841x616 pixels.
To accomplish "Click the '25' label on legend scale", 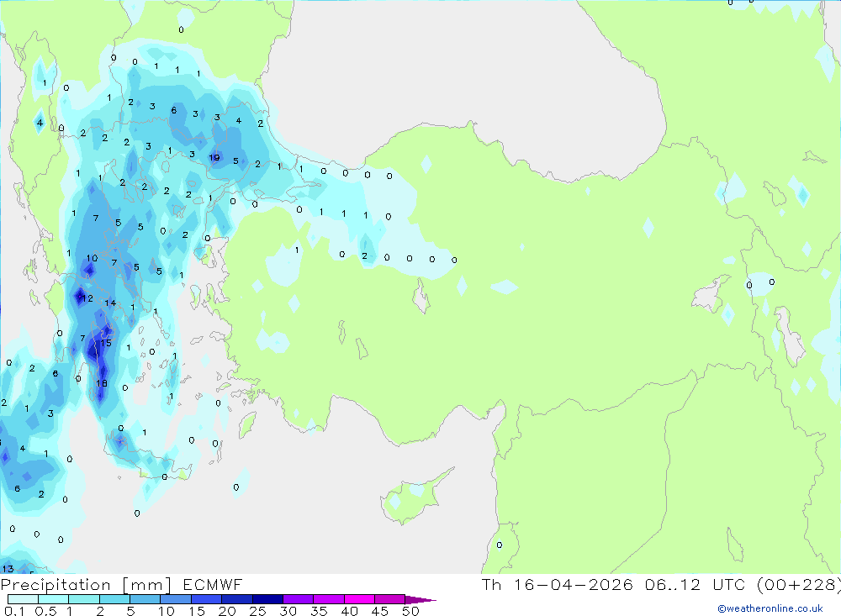I will pos(257,611).
